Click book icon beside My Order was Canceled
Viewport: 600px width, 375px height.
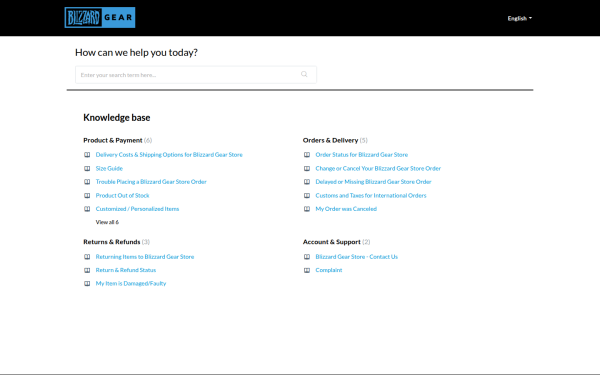point(307,209)
